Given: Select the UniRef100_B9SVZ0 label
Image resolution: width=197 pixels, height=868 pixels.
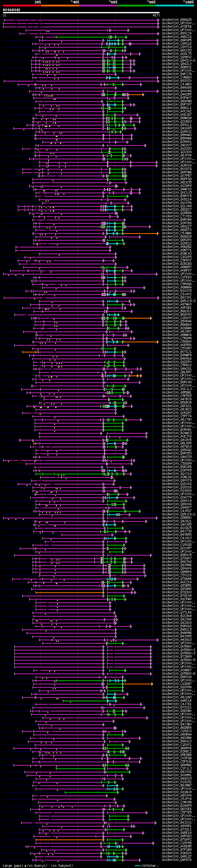Looking at the screenshot, I should tap(177, 81).
